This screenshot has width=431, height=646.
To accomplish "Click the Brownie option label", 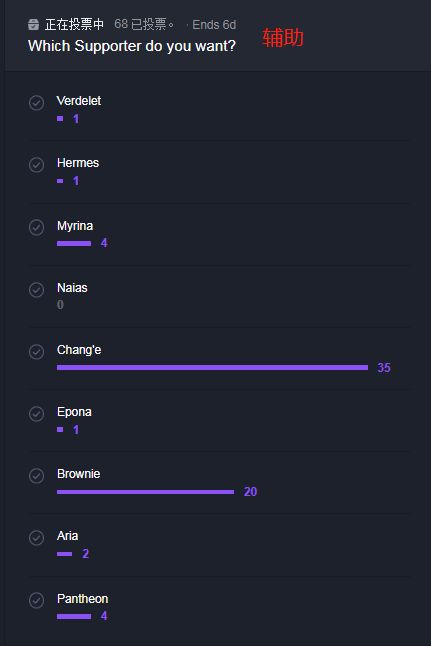I will pos(78,474).
